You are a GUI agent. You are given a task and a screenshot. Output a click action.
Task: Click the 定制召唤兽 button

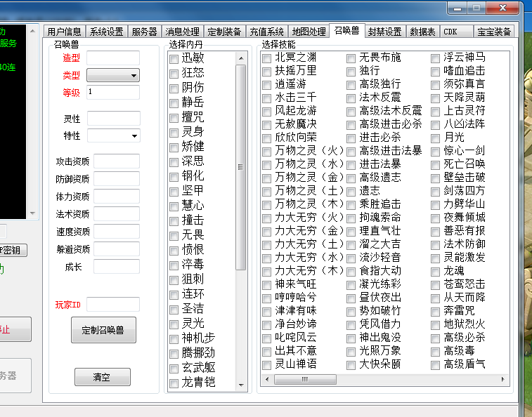pyautogui.click(x=103, y=330)
